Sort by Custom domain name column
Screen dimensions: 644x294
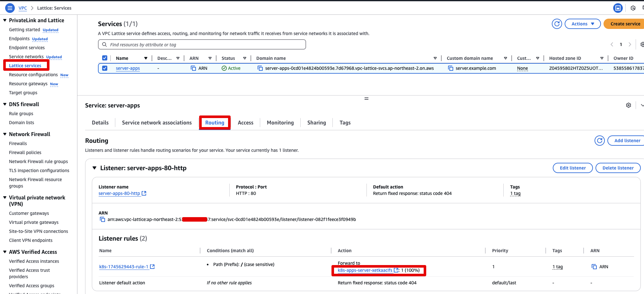coord(506,58)
